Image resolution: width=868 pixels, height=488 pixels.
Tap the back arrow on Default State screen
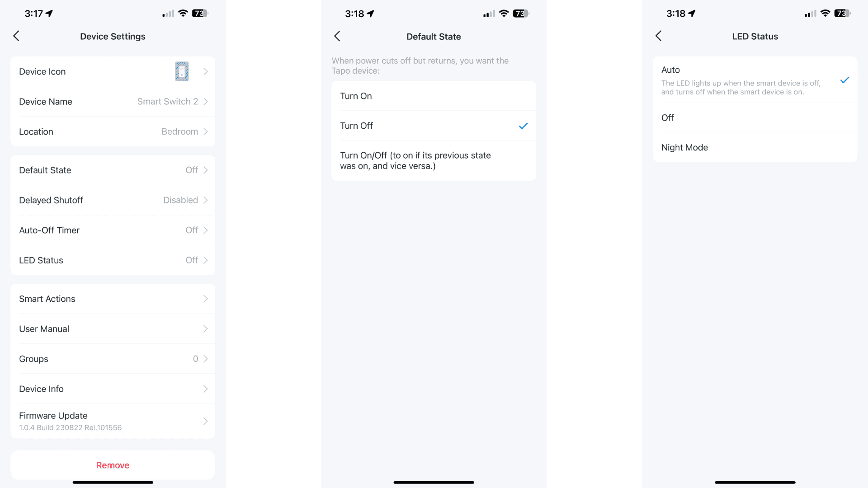[337, 36]
